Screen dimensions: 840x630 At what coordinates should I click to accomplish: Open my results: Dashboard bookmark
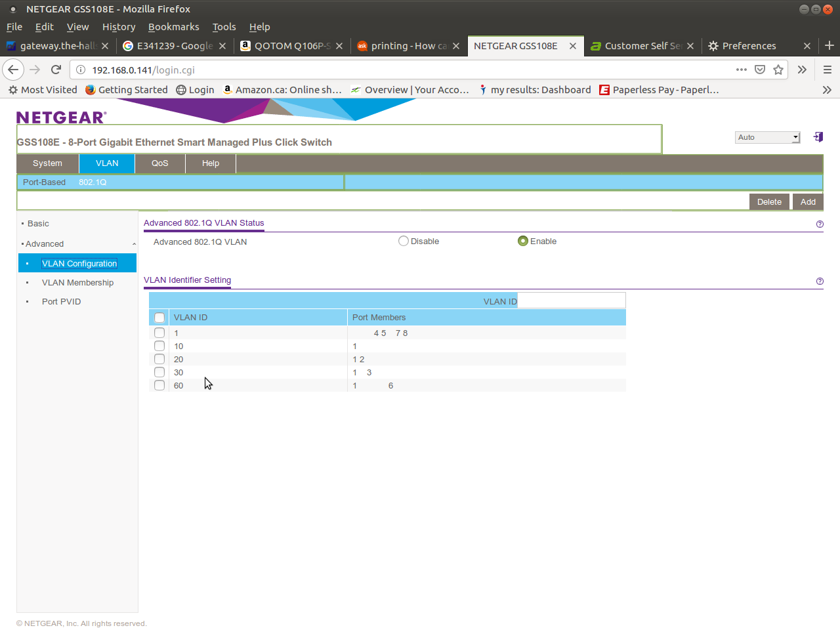coord(535,90)
